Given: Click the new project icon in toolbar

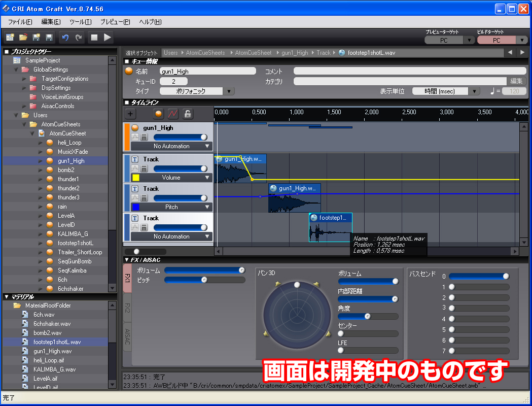Looking at the screenshot, I should 10,37.
